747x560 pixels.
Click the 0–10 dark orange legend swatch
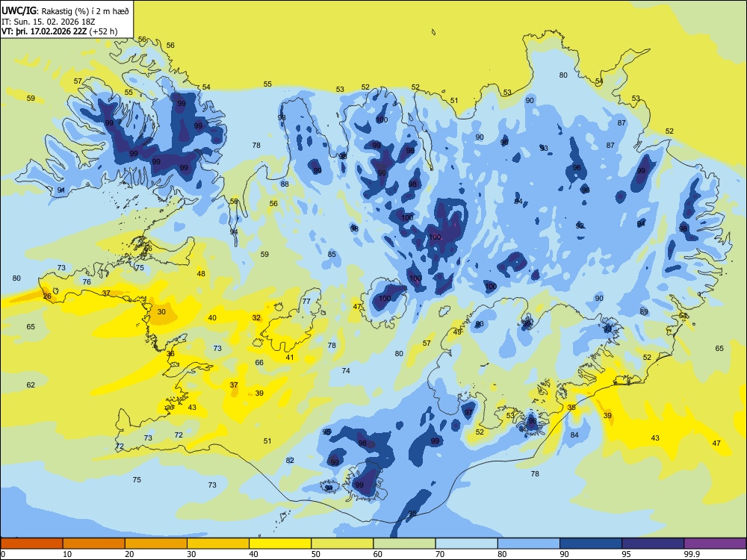coord(32,544)
